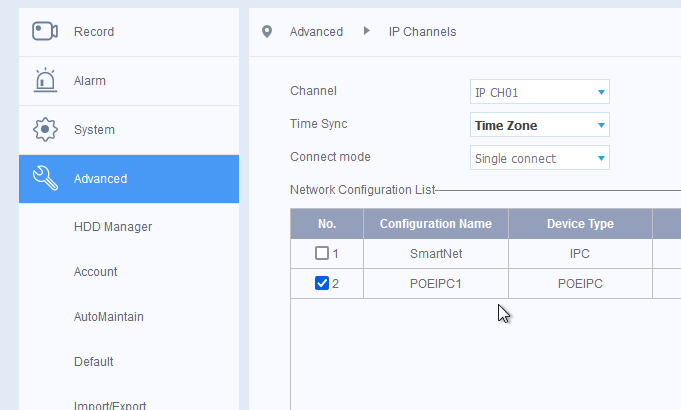The height and width of the screenshot is (410, 681).
Task: Click the Configuration Name column header
Action: (436, 224)
